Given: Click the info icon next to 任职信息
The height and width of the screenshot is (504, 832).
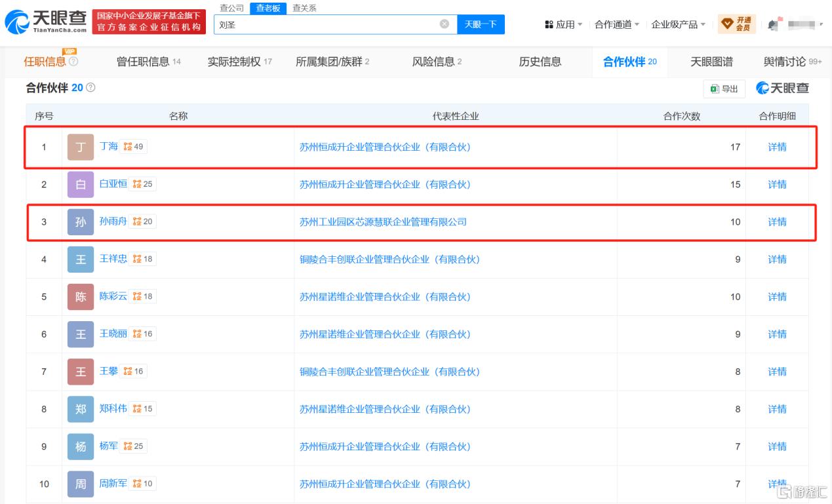Looking at the screenshot, I should pyautogui.click(x=73, y=62).
